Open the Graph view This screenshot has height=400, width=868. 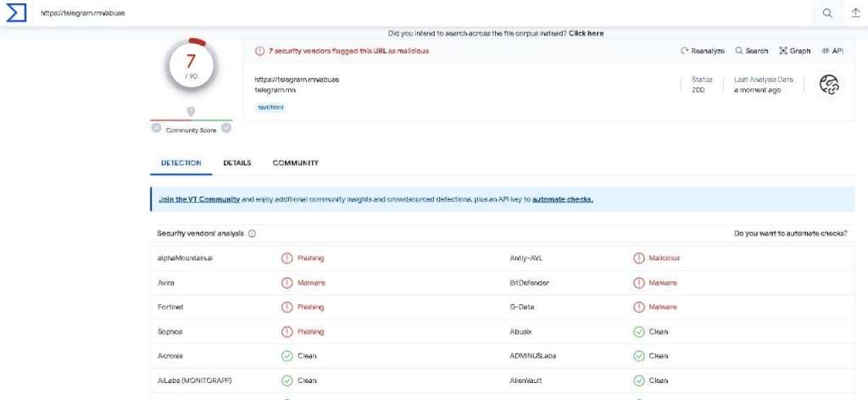point(794,51)
